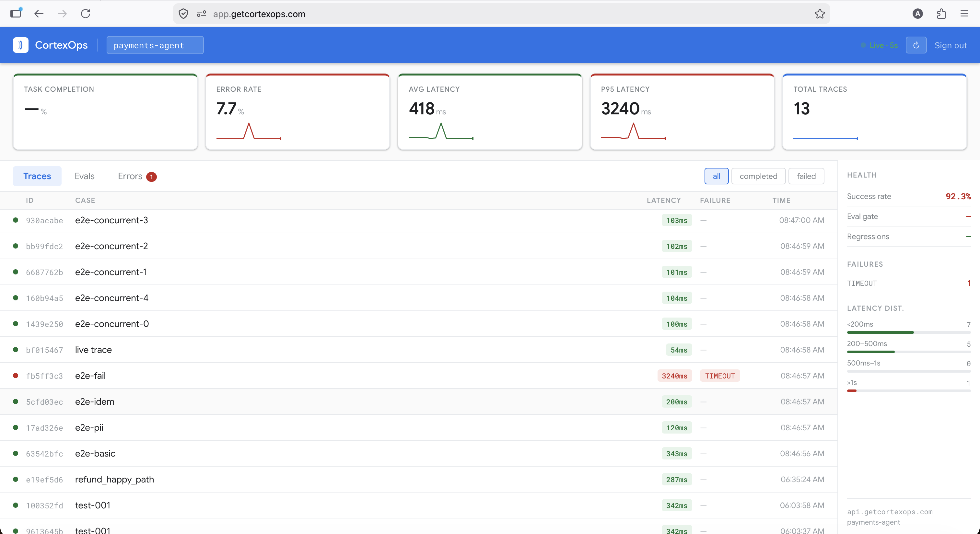
Task: Open the profile account avatar icon
Action: [917, 14]
